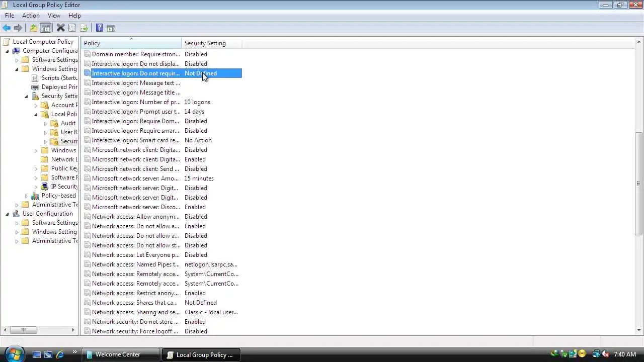644x362 pixels.
Task: Expand the Audit Policy node
Action: [45, 123]
